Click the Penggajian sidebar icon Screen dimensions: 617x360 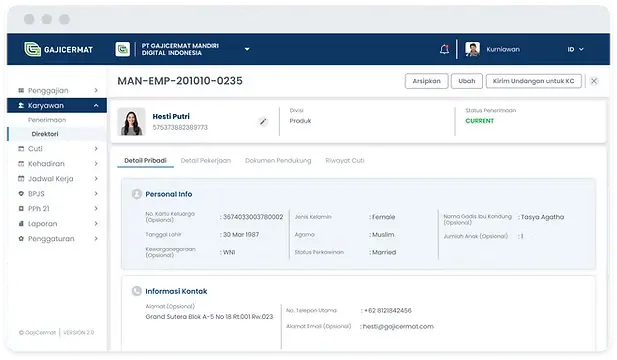click(x=21, y=90)
